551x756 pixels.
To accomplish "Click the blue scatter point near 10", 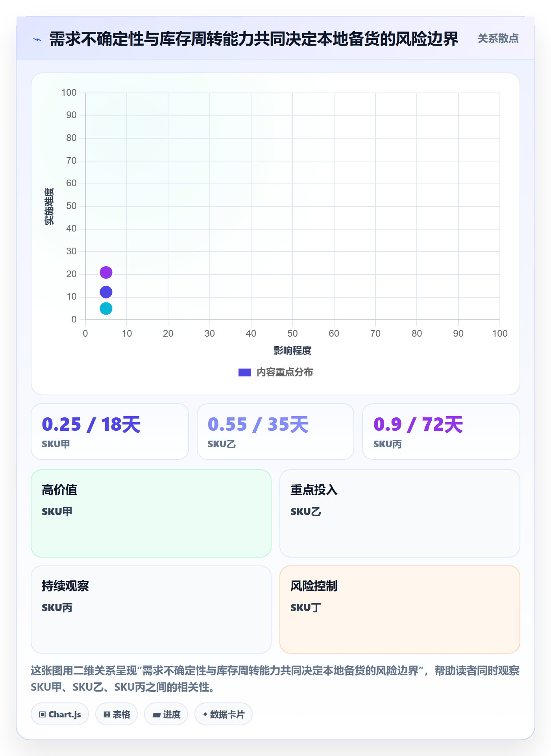I will [x=106, y=292].
